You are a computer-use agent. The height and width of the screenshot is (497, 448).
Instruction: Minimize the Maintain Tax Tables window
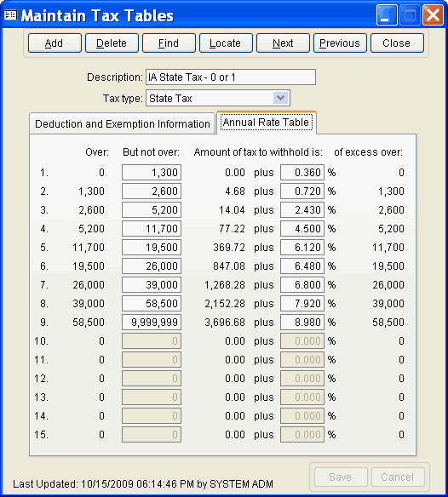point(387,14)
